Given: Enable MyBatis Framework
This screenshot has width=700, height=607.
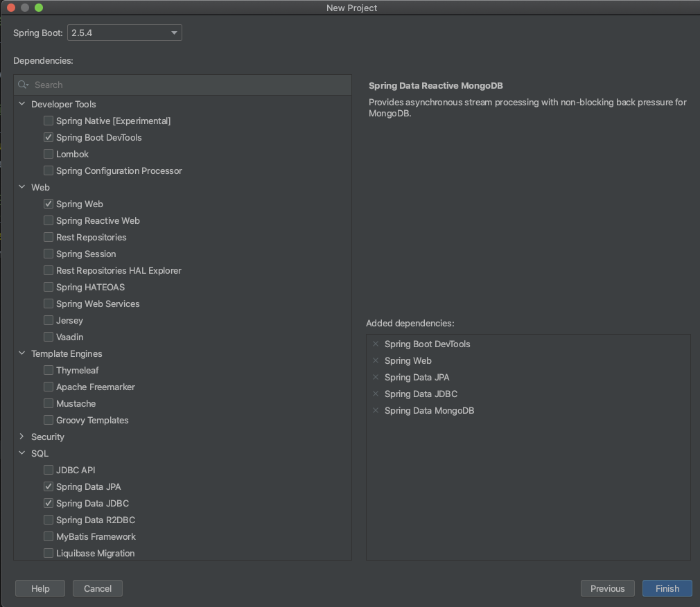Looking at the screenshot, I should [x=49, y=536].
